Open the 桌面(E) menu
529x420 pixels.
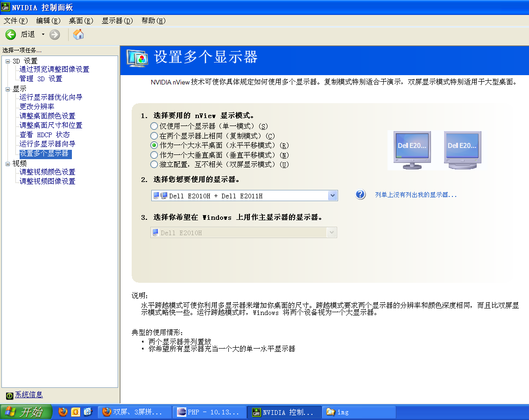(x=81, y=21)
